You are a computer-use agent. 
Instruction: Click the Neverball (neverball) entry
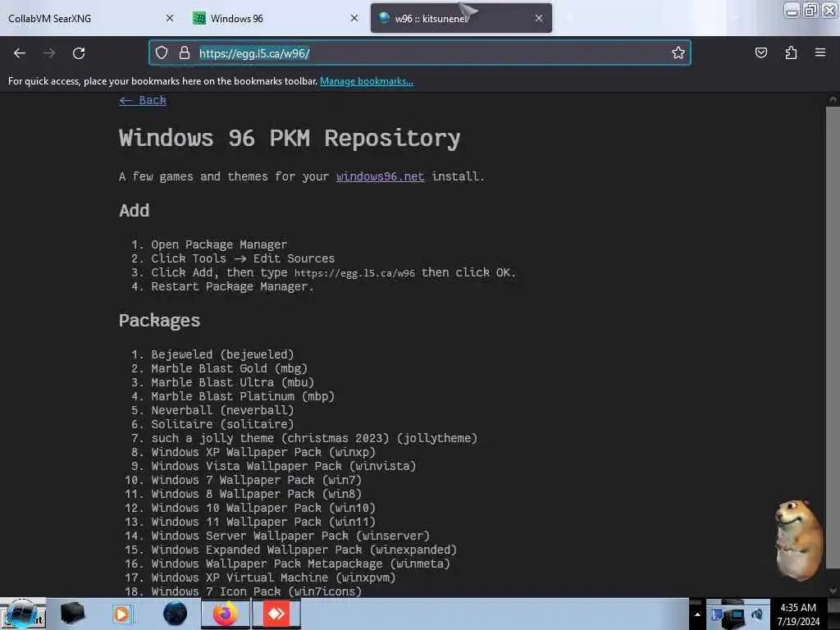tap(222, 410)
